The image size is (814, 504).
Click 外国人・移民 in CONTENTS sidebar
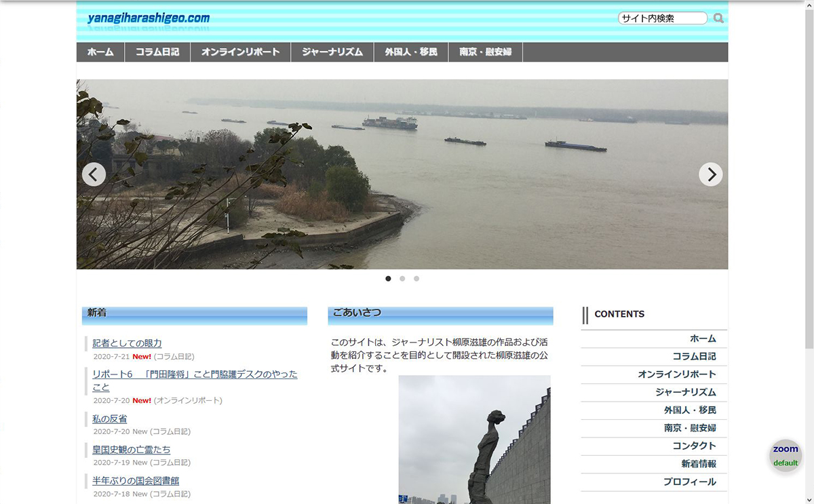click(690, 410)
